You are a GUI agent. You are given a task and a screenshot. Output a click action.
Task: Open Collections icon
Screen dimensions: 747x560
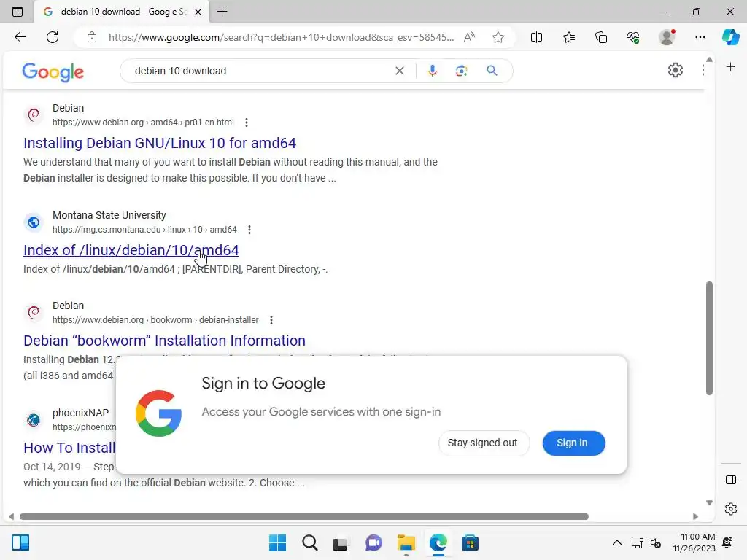601,37
